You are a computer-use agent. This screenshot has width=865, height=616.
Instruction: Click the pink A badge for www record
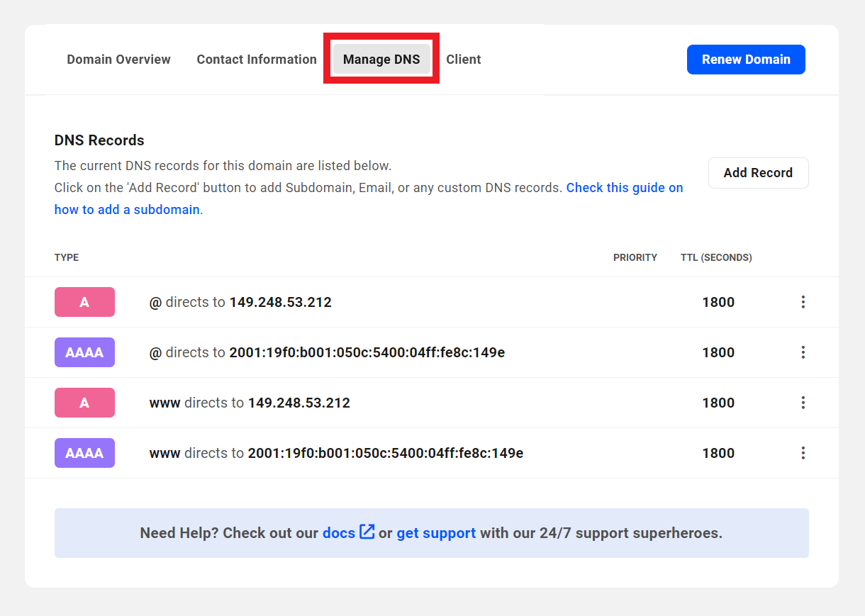[x=84, y=403]
